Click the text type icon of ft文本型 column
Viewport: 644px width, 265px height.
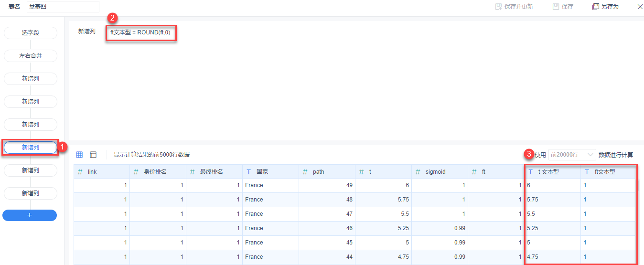coord(587,171)
